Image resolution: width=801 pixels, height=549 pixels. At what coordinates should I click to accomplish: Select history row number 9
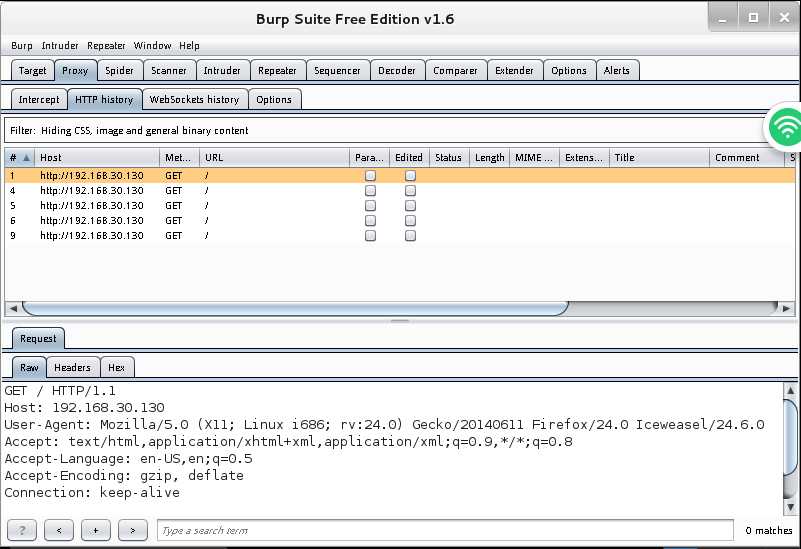[399, 235]
